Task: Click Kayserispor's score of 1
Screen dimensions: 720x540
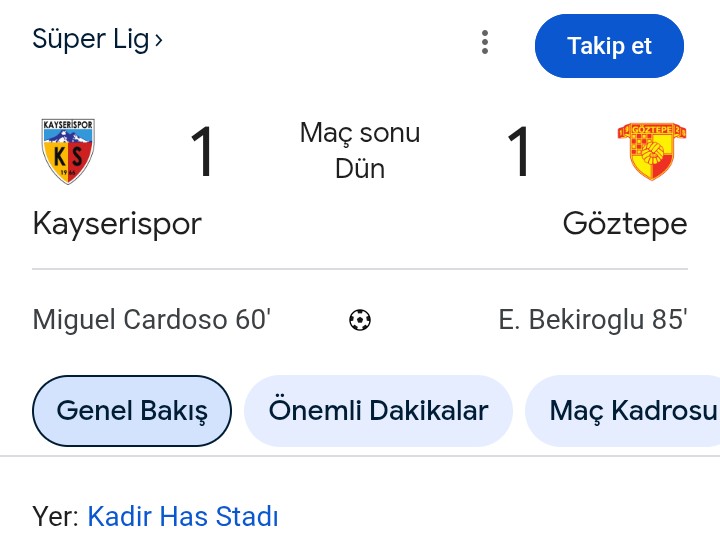Action: pos(202,152)
